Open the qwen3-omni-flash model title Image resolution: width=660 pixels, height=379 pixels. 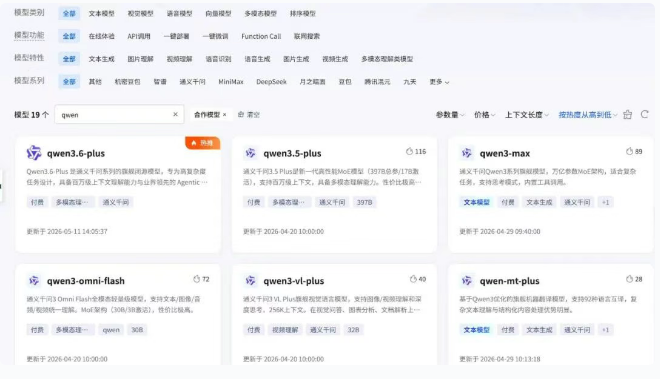(x=86, y=281)
